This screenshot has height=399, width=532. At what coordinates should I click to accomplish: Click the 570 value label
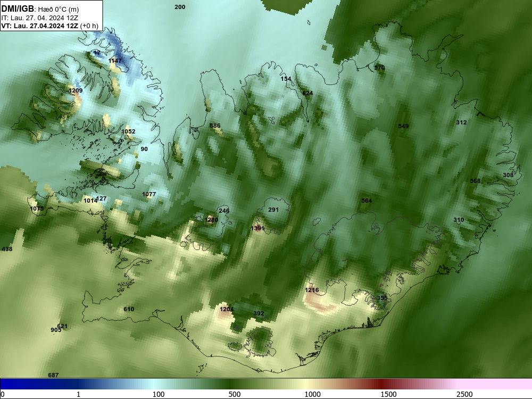pos(379,68)
